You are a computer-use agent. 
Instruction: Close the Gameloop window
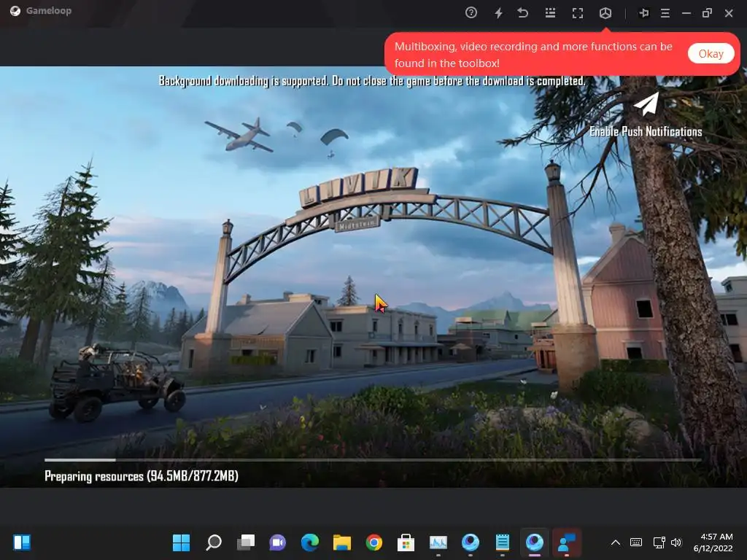click(x=729, y=13)
